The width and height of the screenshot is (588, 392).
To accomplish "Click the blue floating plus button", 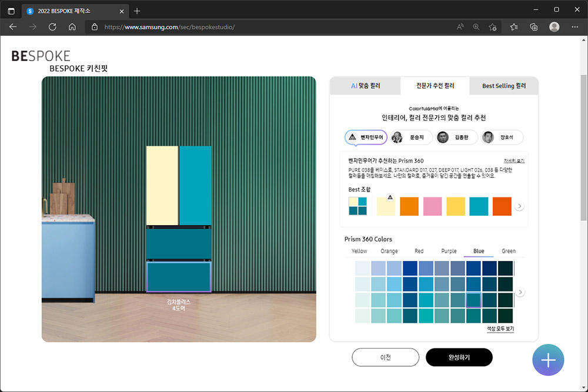I will point(548,360).
